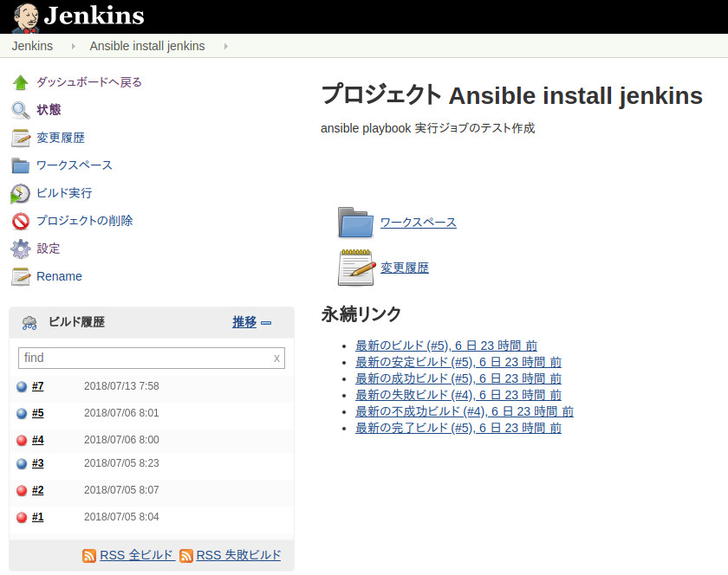Open 最新の不成功ビルド (#4) permalink
728x575 pixels.
point(465,411)
